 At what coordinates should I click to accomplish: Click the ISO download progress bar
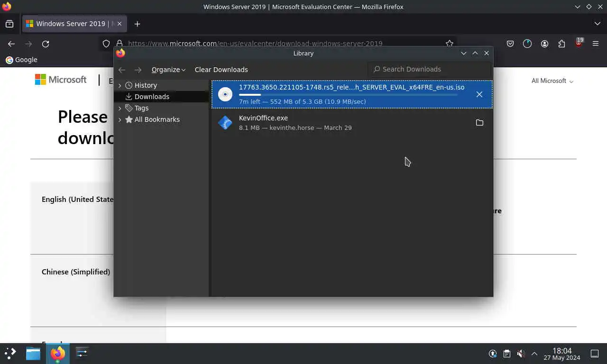pos(349,95)
